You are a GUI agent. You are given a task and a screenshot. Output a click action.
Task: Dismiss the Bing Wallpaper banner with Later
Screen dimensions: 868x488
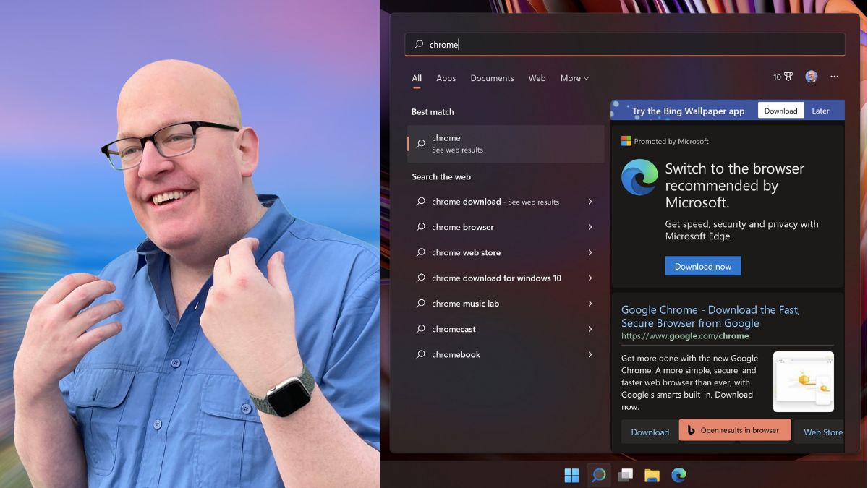820,110
